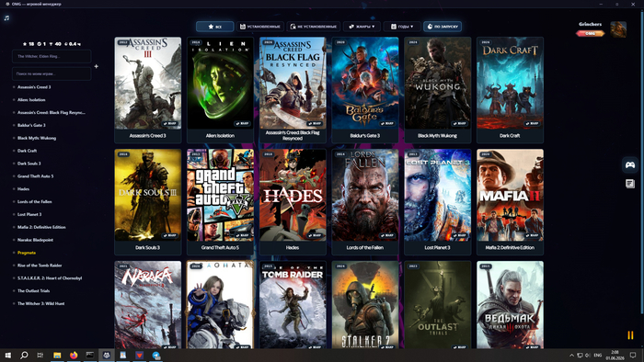Screen dimensions: 644x362
Task: Select "The Outlast Trials" in sidebar list
Action: point(34,290)
